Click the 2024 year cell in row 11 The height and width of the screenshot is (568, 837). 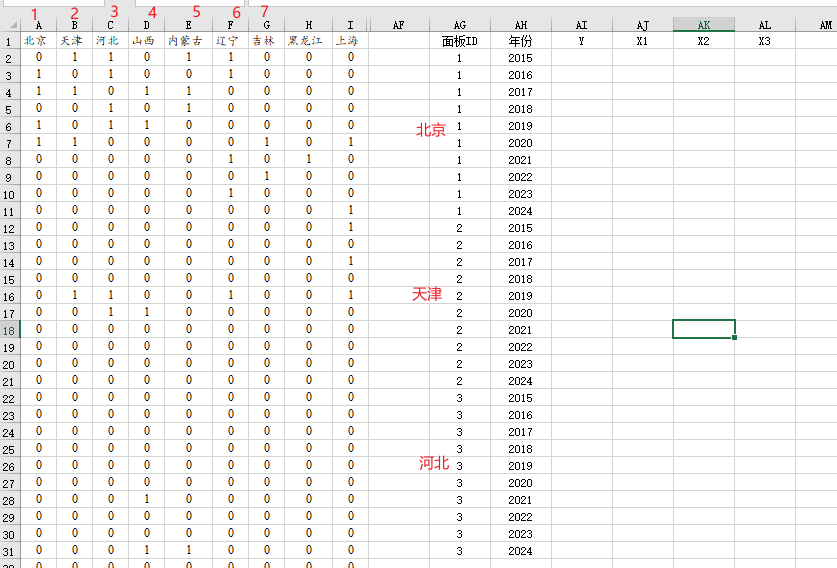coord(520,211)
